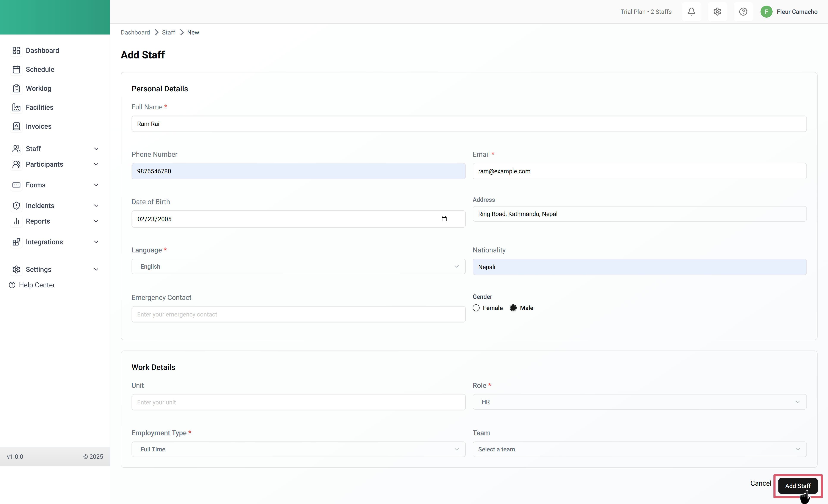The image size is (828, 504).
Task: Click the Emergency Contact input field
Action: [298, 315]
